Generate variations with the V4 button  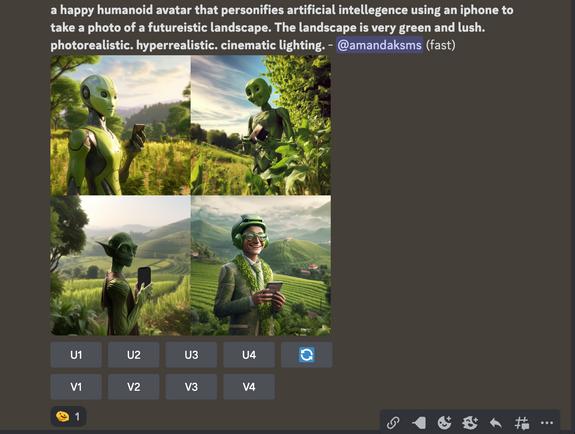[249, 387]
